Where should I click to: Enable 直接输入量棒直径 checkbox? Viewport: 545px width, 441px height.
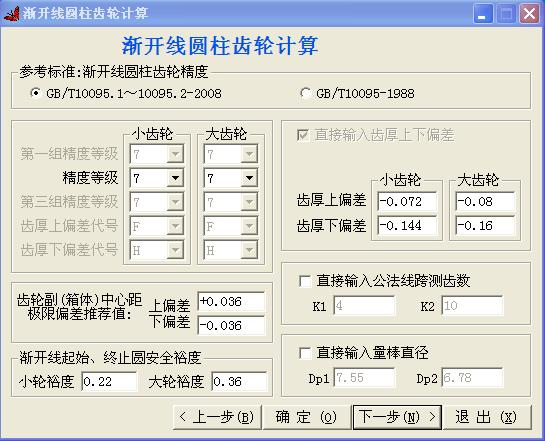pos(305,353)
